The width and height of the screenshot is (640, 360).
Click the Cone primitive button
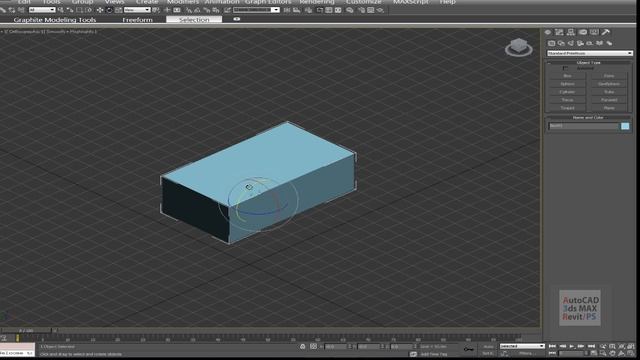(609, 76)
